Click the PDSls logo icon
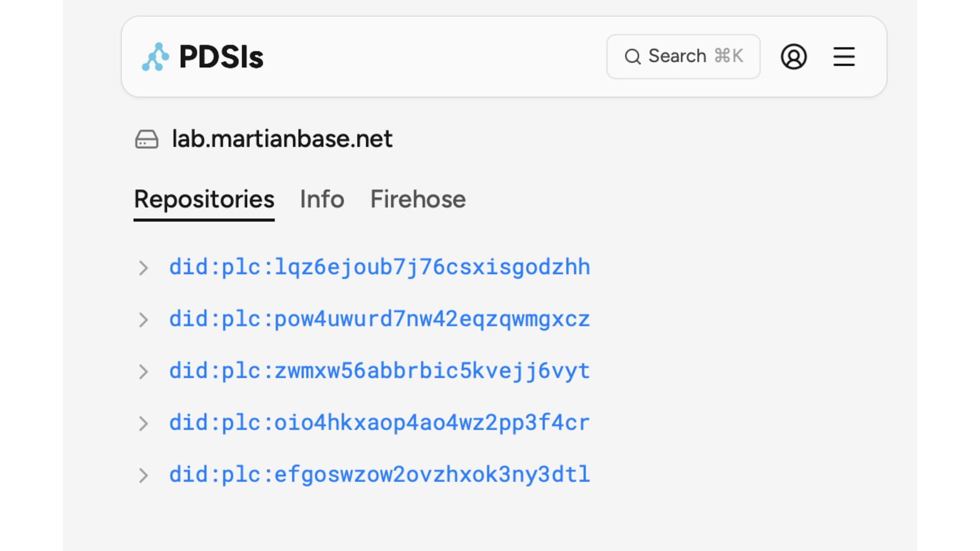The image size is (980, 551). (x=155, y=57)
